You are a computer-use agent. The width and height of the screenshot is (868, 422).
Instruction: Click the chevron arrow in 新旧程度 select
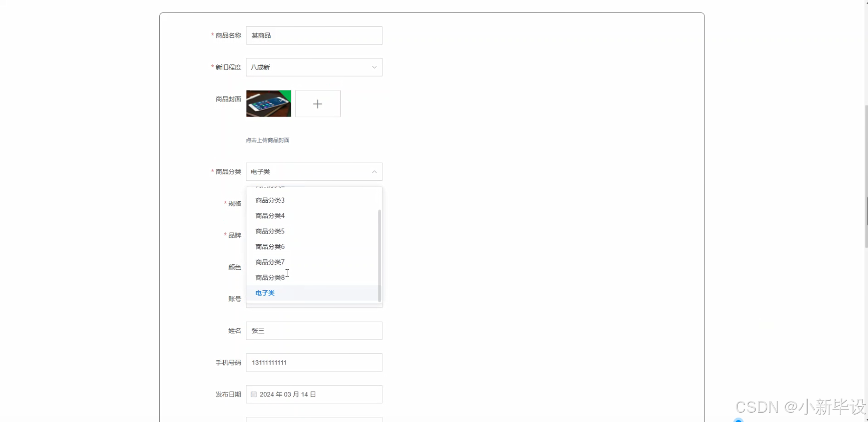pyautogui.click(x=374, y=67)
